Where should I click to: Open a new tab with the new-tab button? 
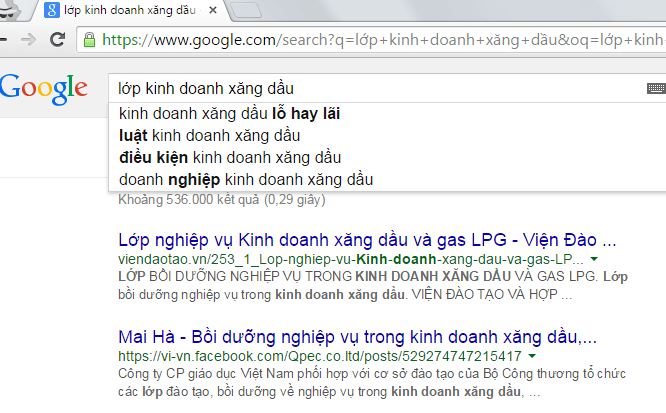[246, 10]
